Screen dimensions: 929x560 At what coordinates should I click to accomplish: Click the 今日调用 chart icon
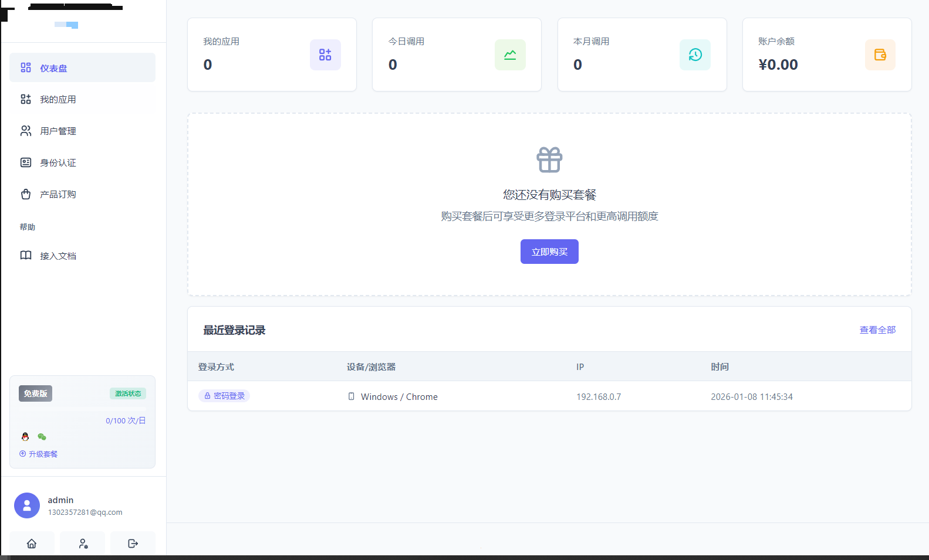(x=510, y=55)
